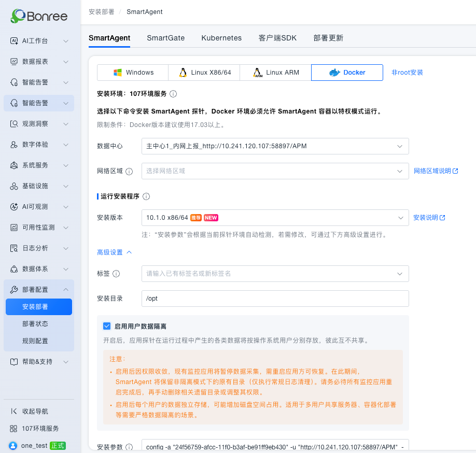The image size is (476, 453).
Task: Click the 安装目录 input field
Action: 275,299
